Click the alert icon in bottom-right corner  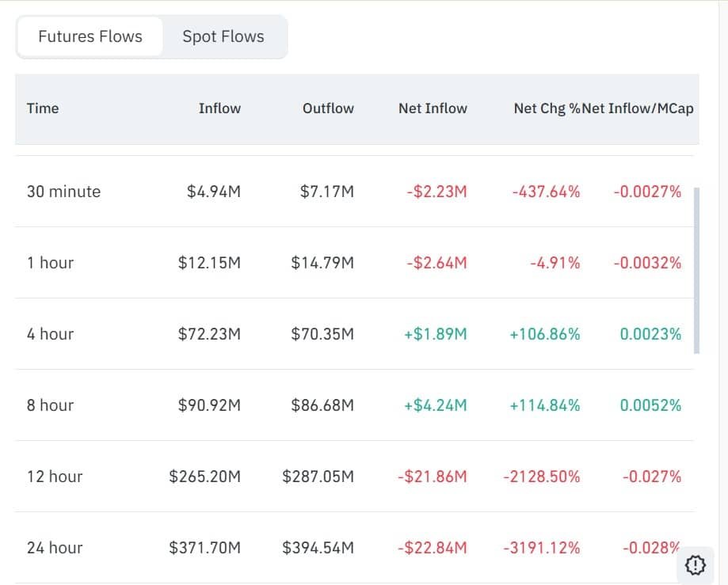695,565
